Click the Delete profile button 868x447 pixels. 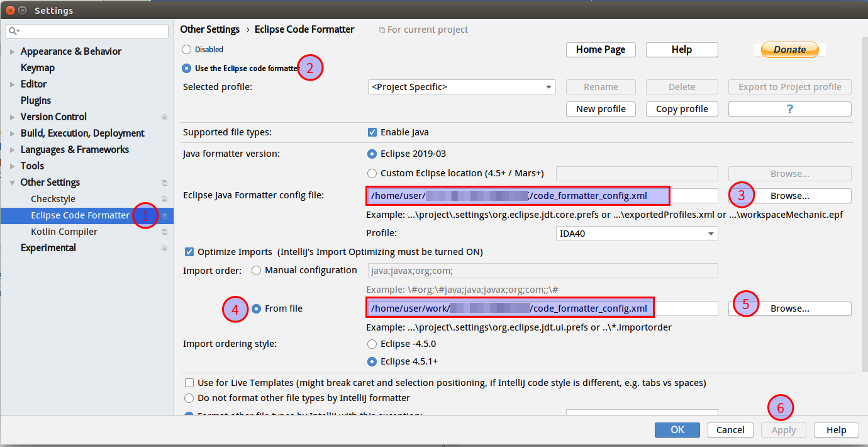click(682, 87)
